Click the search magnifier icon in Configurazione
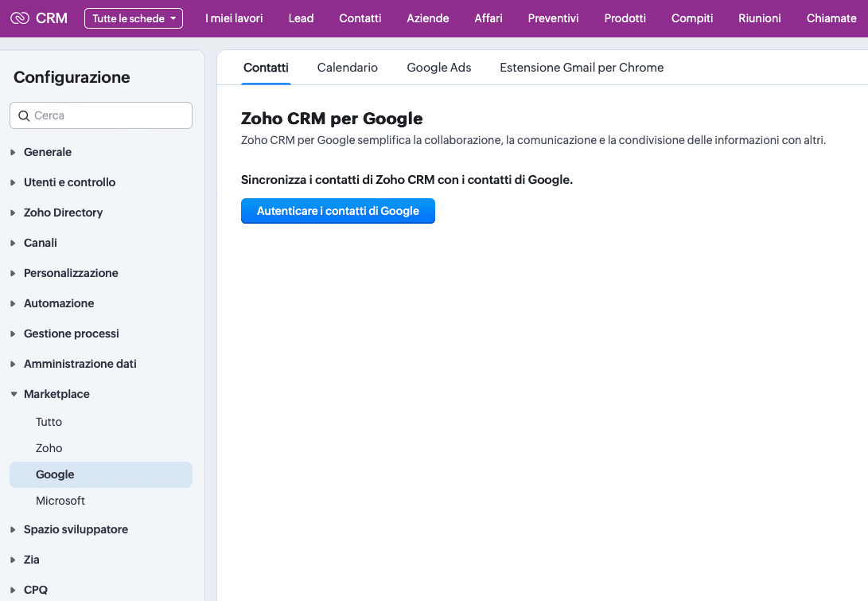The height and width of the screenshot is (601, 868). pos(24,115)
